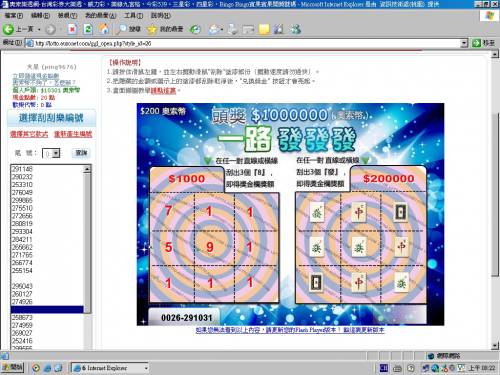500x375 pixels.
Task: Click the History icon in toolbar
Action: click(195, 29)
